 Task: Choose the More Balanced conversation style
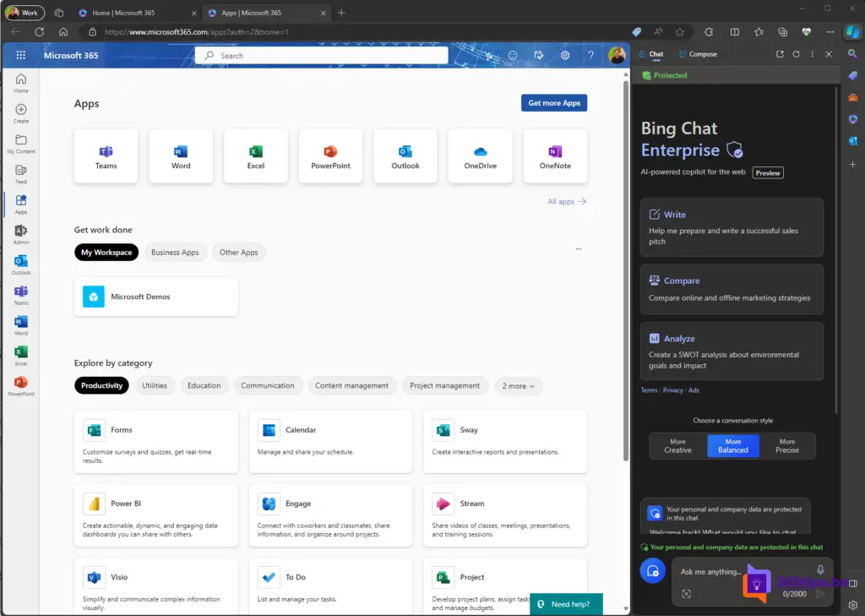[732, 446]
